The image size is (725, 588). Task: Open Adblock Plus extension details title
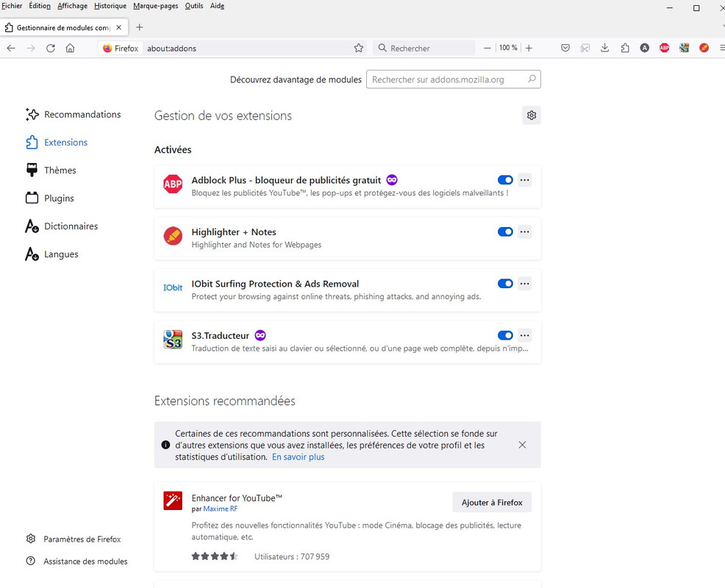pyautogui.click(x=286, y=180)
